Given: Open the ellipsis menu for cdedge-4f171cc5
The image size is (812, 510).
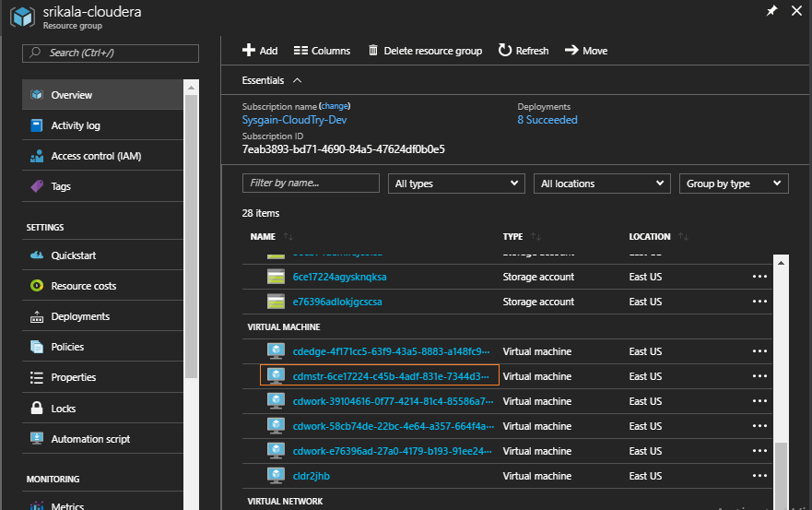Looking at the screenshot, I should tap(759, 350).
